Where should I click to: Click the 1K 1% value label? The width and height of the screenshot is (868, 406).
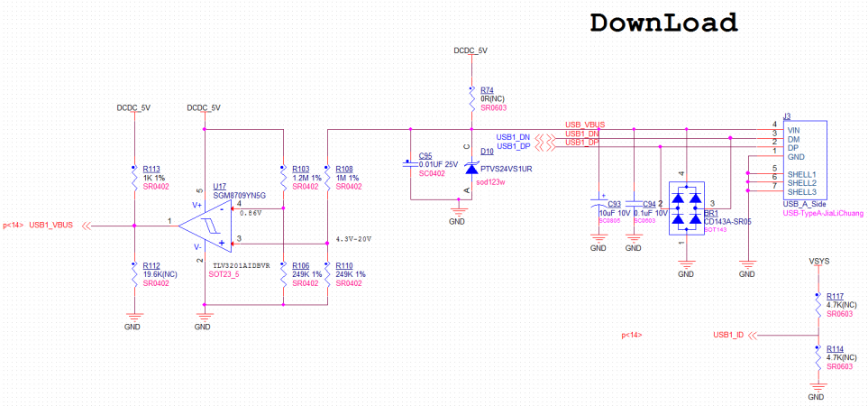point(154,178)
